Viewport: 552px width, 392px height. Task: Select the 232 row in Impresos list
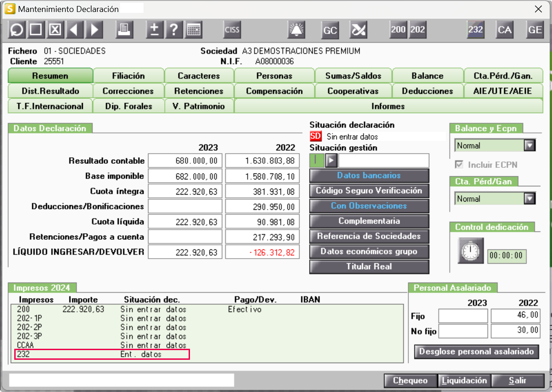coord(102,354)
